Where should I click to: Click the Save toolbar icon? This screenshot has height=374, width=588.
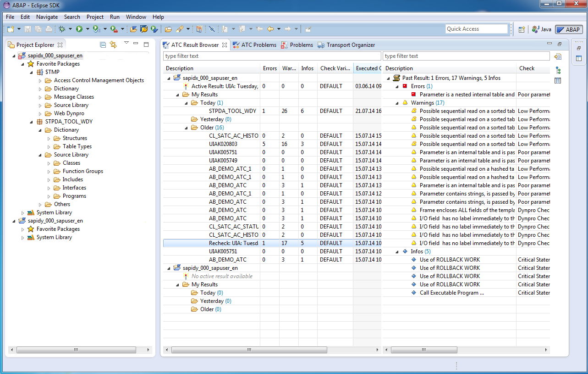27,29
